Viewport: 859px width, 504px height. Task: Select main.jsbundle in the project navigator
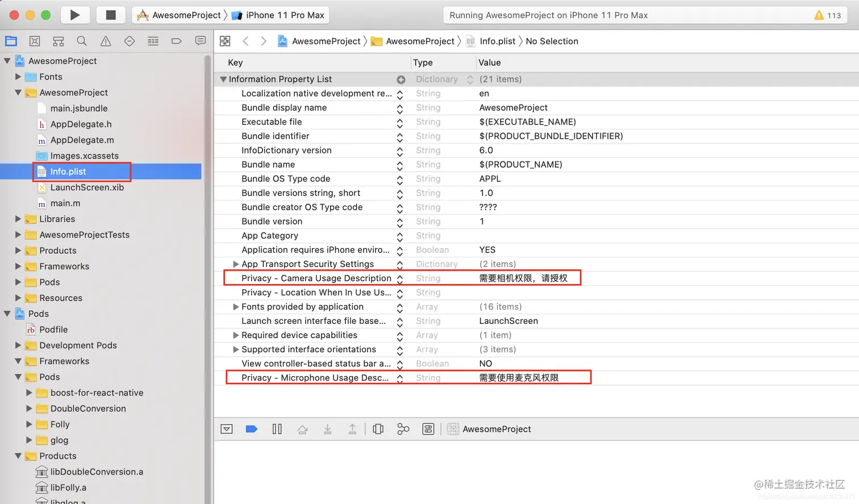[x=79, y=108]
